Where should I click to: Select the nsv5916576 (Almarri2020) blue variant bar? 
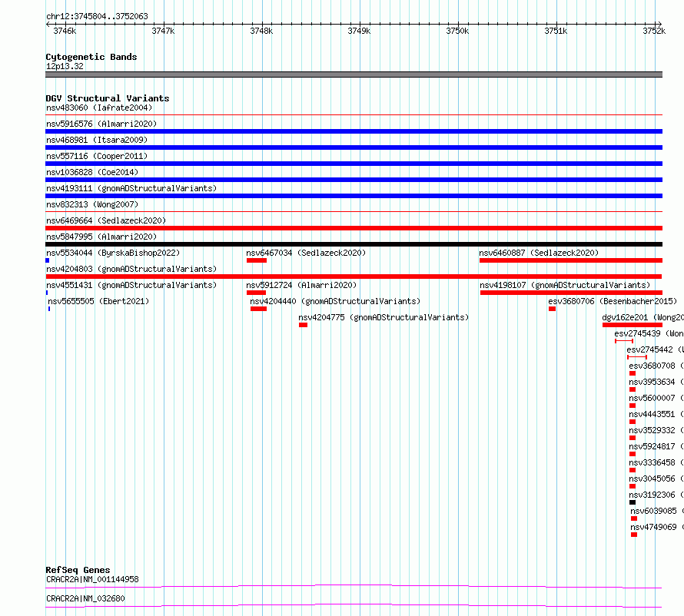coord(354,131)
